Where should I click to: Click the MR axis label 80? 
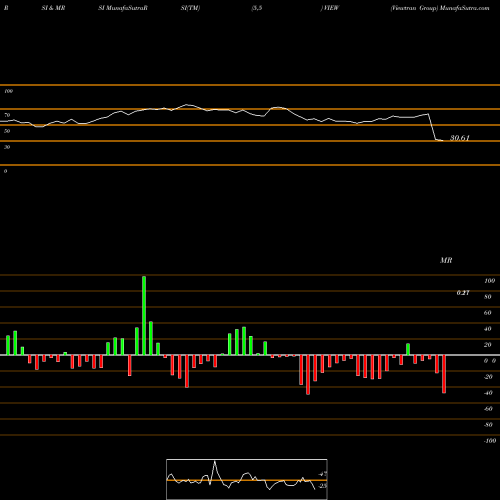pyautogui.click(x=488, y=297)
